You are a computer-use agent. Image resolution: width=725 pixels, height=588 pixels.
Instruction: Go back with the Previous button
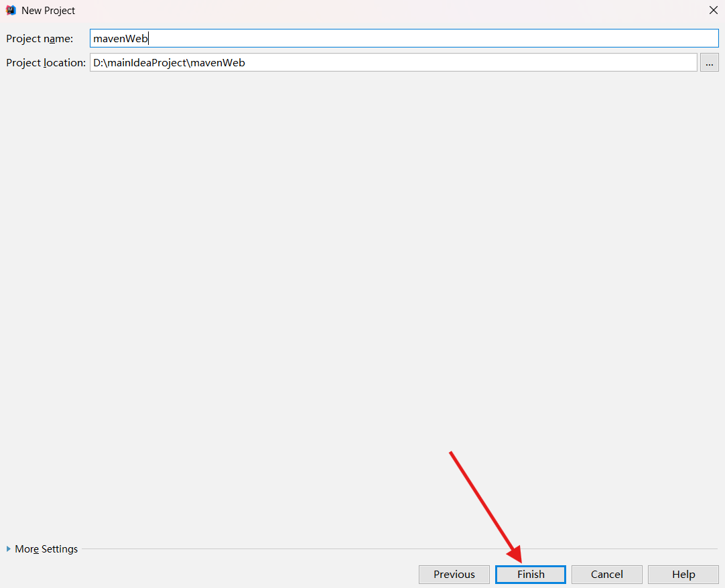click(x=454, y=574)
